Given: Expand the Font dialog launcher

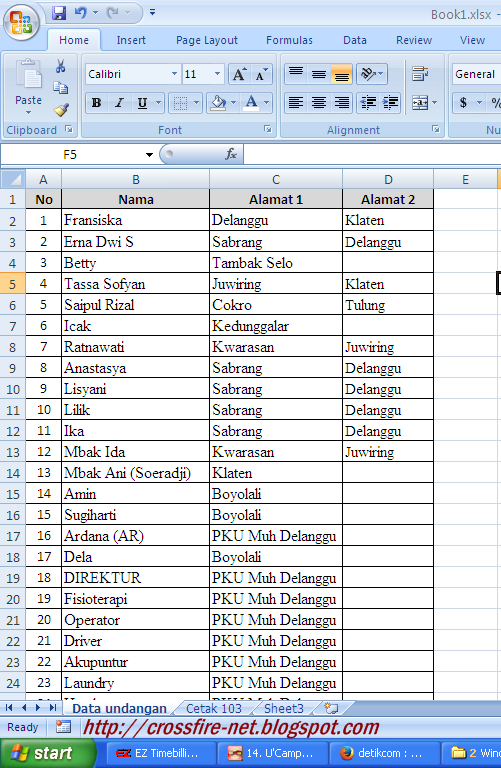Looking at the screenshot, I should pos(267,129).
